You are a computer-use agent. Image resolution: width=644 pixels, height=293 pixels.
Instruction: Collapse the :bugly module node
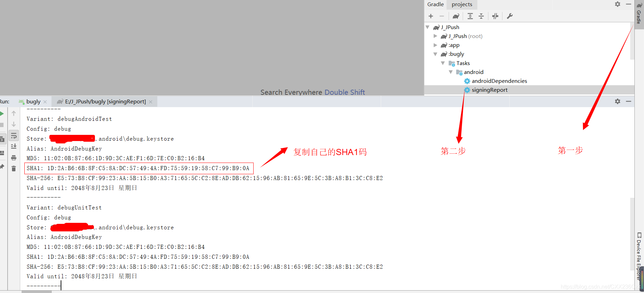pyautogui.click(x=435, y=54)
